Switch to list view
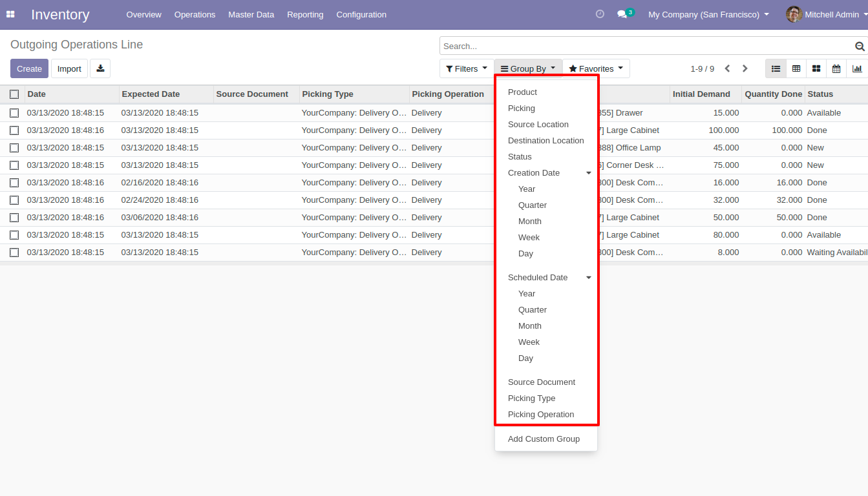Image resolution: width=868 pixels, height=496 pixels. (776, 68)
